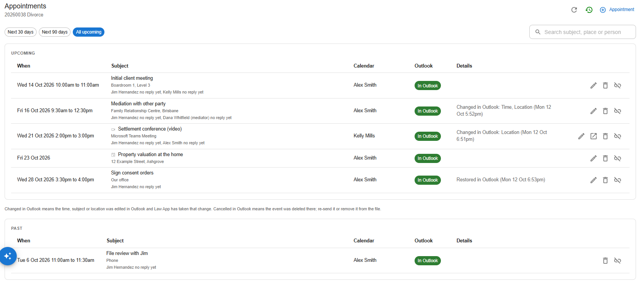Viewport: 644px width, 292px height.
Task: Edit the Initial client meeting appointment
Action: [593, 86]
